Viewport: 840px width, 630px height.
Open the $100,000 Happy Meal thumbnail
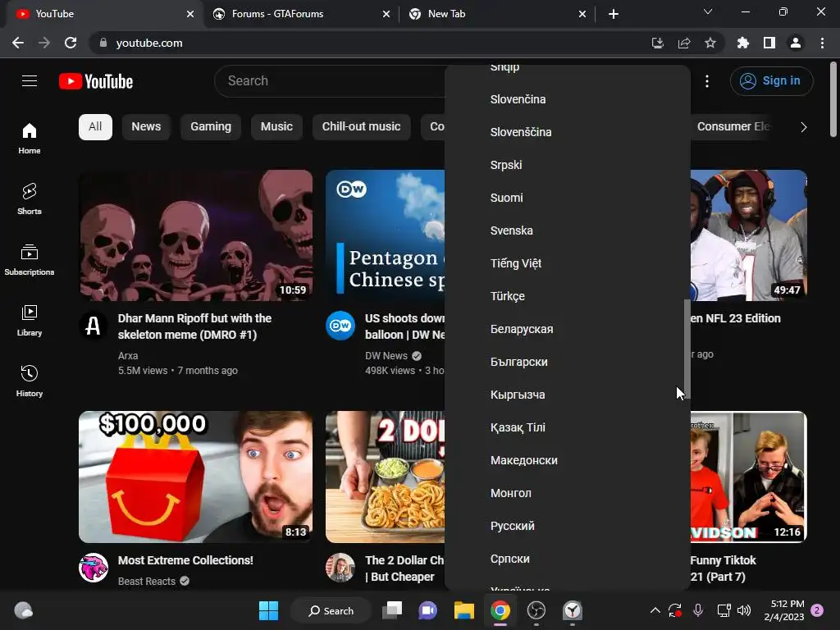pos(195,477)
